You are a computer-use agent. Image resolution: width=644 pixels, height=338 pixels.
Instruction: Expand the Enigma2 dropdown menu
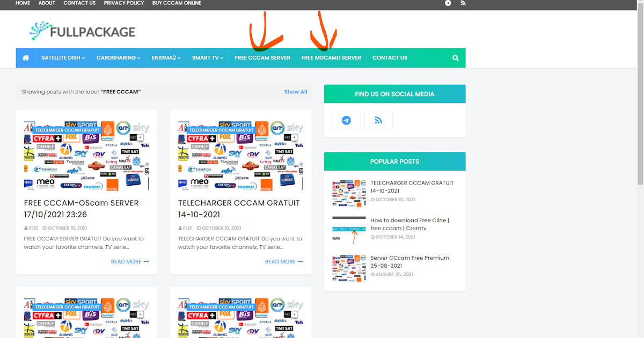pos(166,58)
